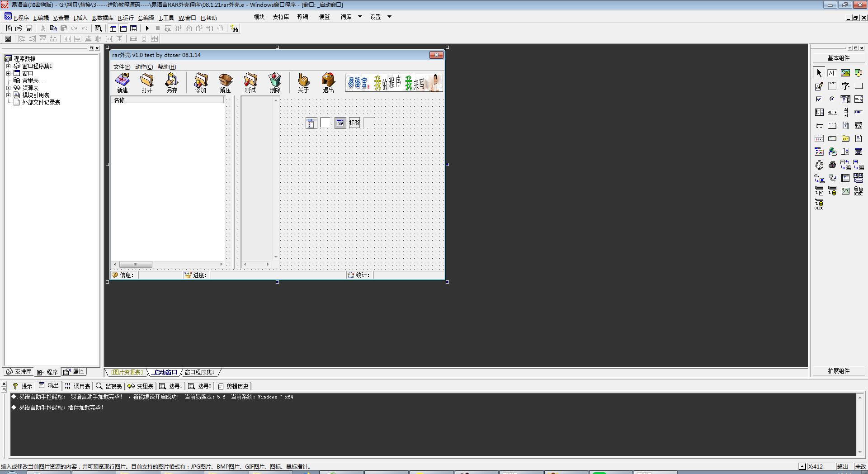Click the 基本组件 palette header button
868x474 pixels.
coord(838,58)
